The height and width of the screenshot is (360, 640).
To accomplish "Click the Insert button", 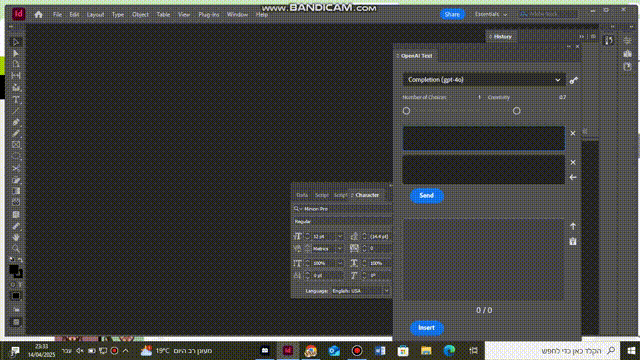I will (427, 328).
